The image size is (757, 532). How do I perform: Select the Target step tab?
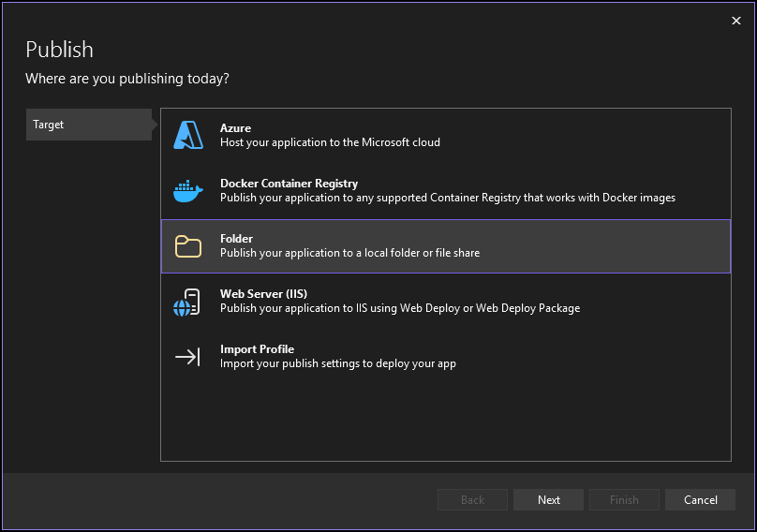(x=88, y=125)
